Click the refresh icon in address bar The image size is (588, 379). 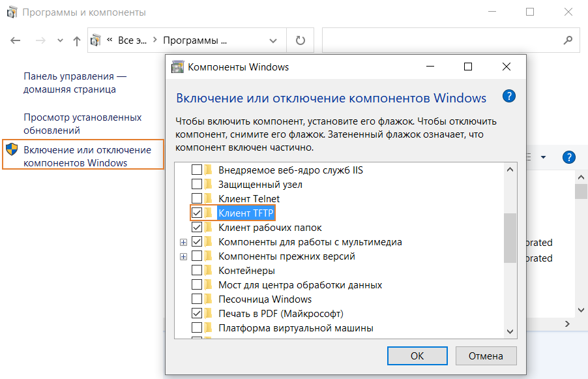point(300,40)
